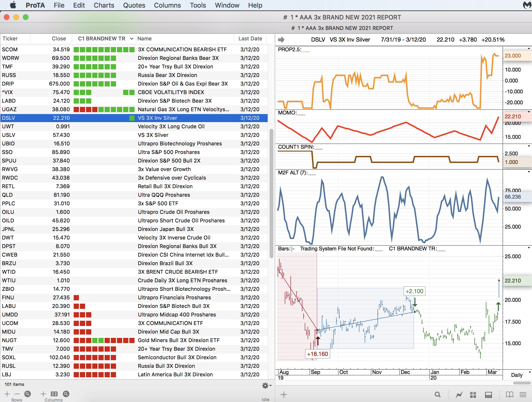The height and width of the screenshot is (402, 532).
Task: Toggle the list lines icon at bottom right
Action: (x=523, y=395)
